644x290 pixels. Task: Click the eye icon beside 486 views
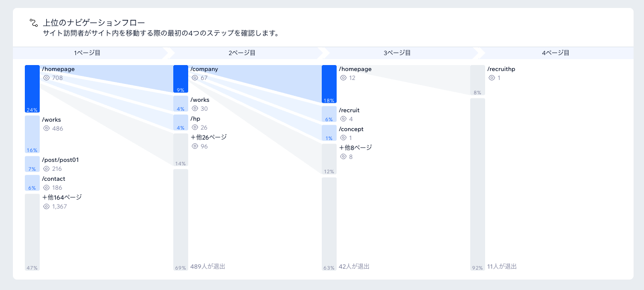(x=47, y=129)
